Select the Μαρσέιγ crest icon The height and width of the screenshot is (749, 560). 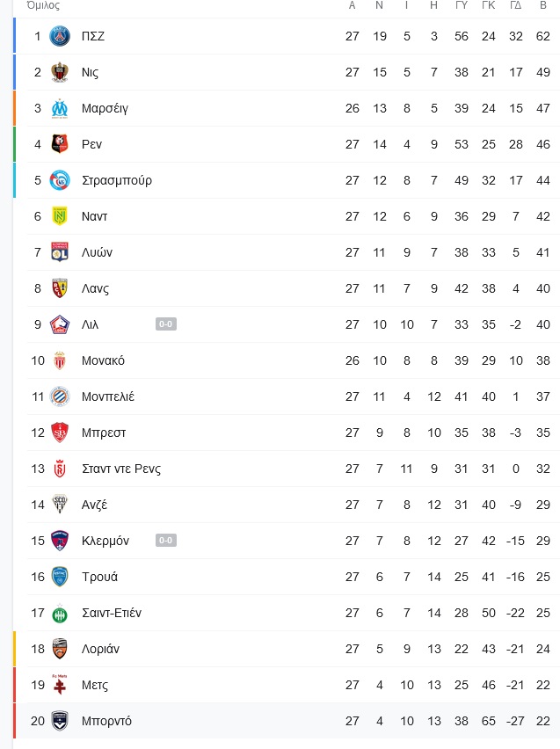click(x=60, y=108)
